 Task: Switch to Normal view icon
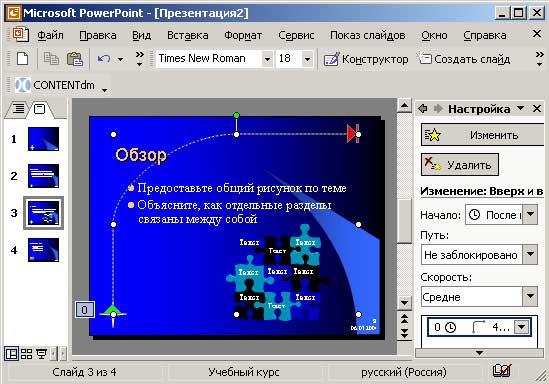coord(12,354)
